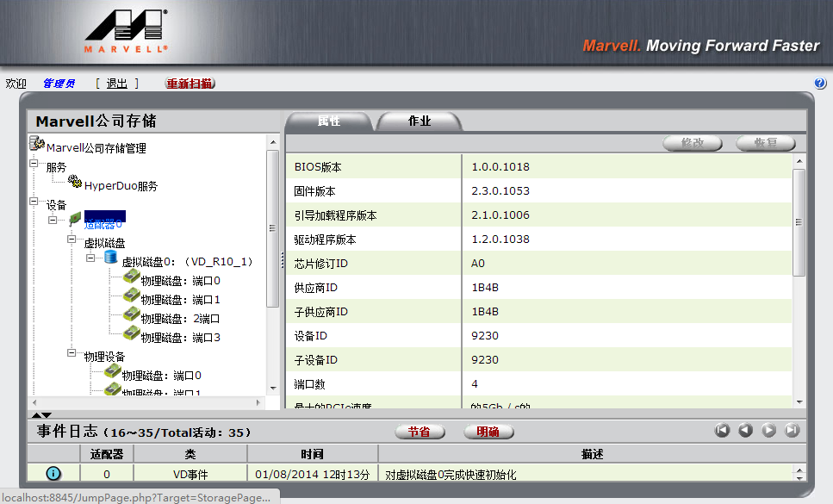Go to the next event log page

[x=768, y=430]
